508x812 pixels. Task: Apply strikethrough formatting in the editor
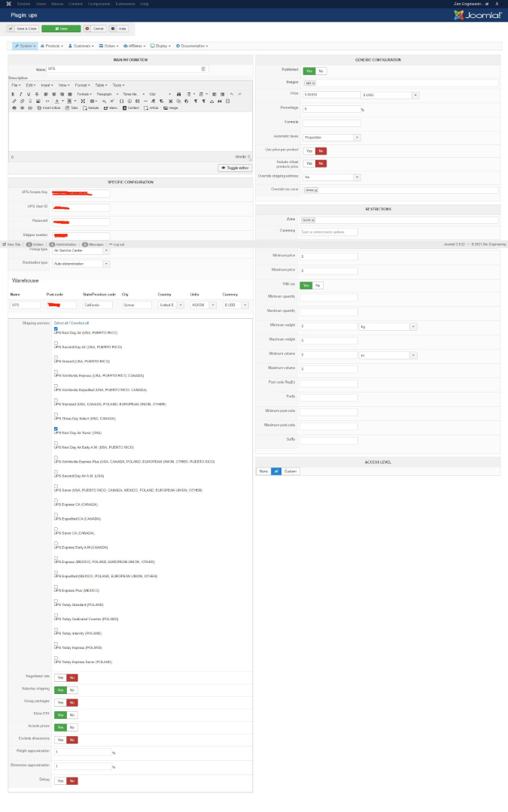(x=36, y=94)
